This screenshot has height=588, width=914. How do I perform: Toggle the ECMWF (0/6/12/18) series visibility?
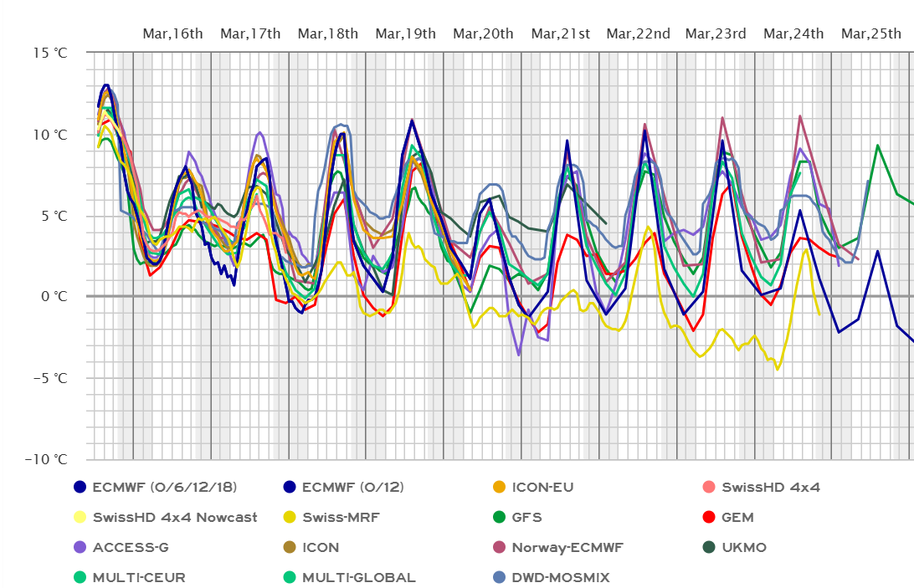[x=163, y=487]
